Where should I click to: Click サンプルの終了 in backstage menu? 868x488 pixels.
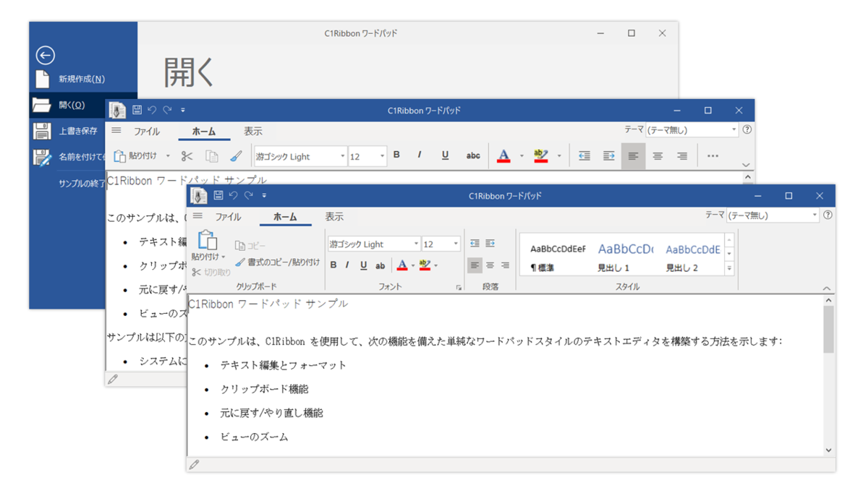[x=82, y=184]
